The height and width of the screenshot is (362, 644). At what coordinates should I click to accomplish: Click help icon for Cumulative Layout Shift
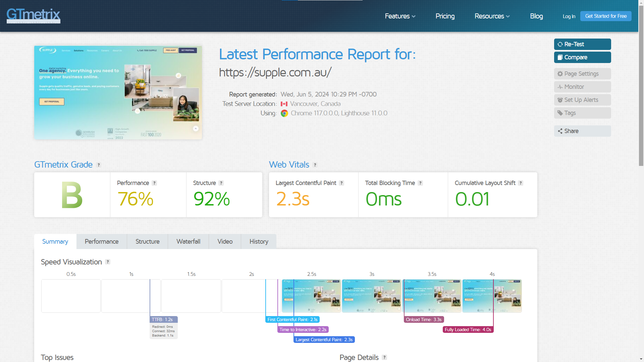521,183
